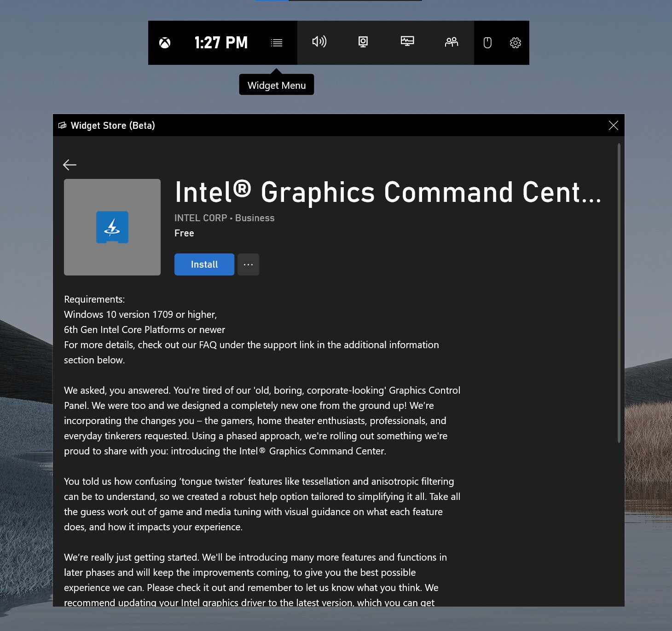Install Intel Graphics Command Center

[204, 264]
